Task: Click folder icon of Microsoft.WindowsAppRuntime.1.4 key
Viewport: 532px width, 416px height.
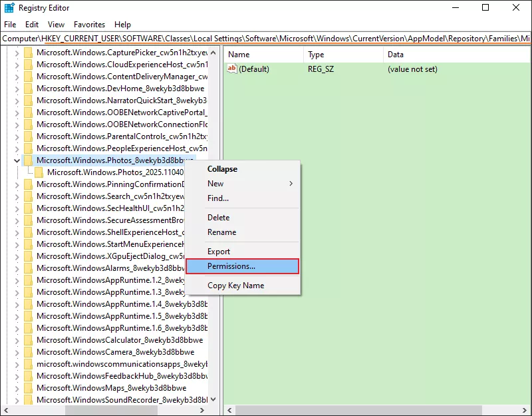Action: click(29, 304)
